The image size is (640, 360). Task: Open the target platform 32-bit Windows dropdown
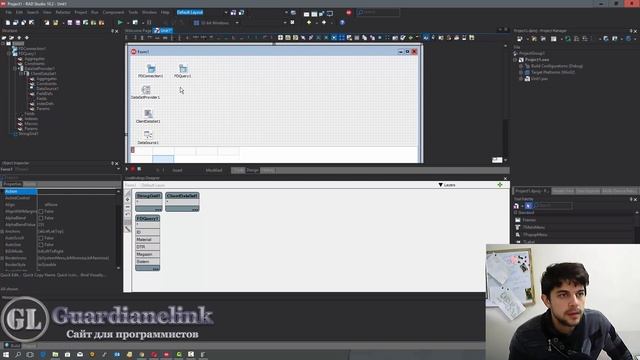click(x=237, y=23)
